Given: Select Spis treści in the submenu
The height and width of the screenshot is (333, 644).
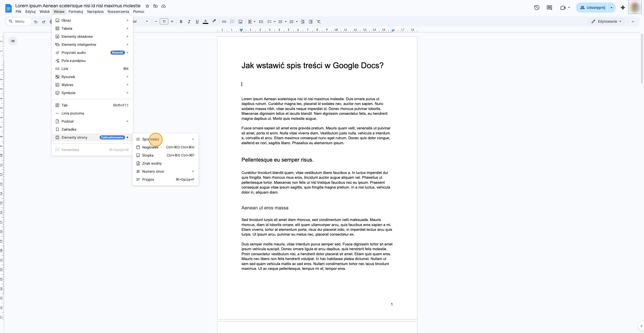Looking at the screenshot, I should click(165, 139).
